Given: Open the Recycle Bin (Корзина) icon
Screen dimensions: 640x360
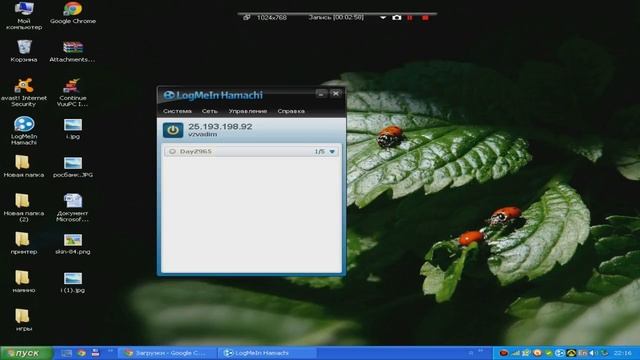Looking at the screenshot, I should 24,51.
